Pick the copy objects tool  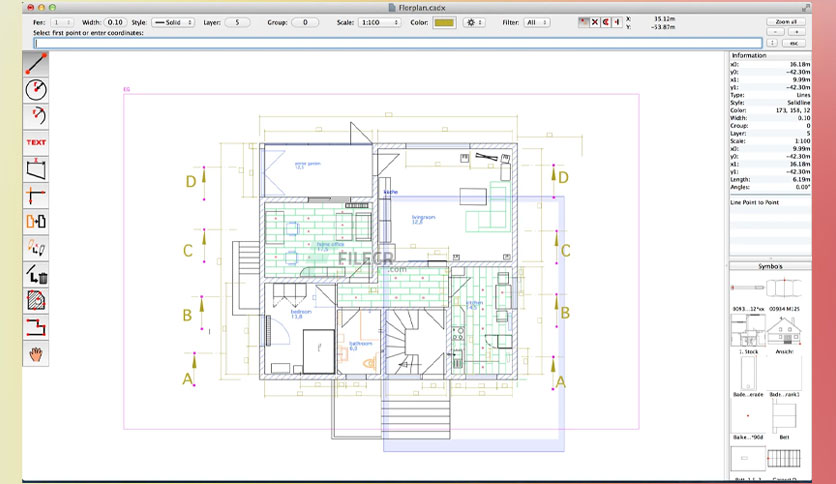pos(36,221)
